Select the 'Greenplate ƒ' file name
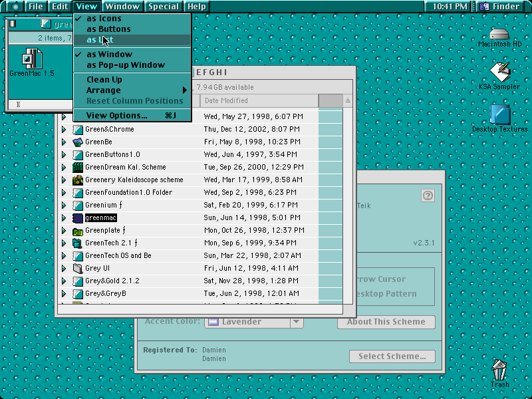Image resolution: width=532 pixels, height=399 pixels. tap(105, 231)
